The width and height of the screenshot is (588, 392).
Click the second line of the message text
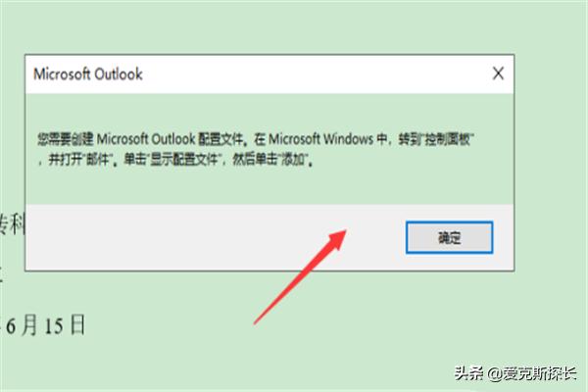(x=175, y=160)
